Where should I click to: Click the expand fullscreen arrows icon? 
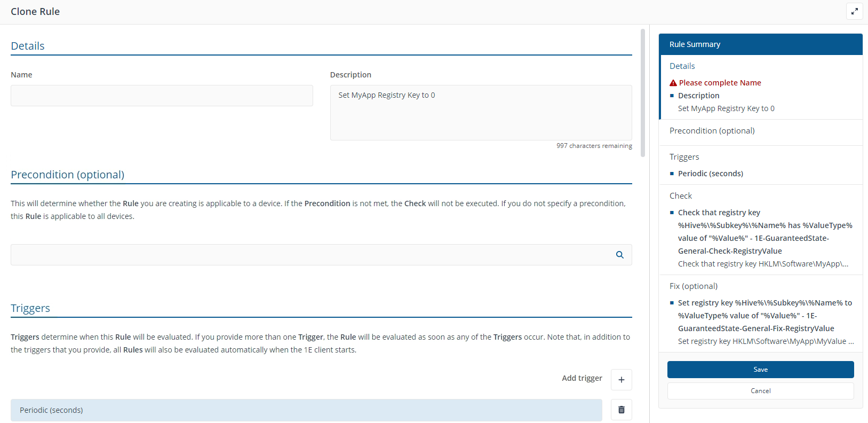point(854,11)
